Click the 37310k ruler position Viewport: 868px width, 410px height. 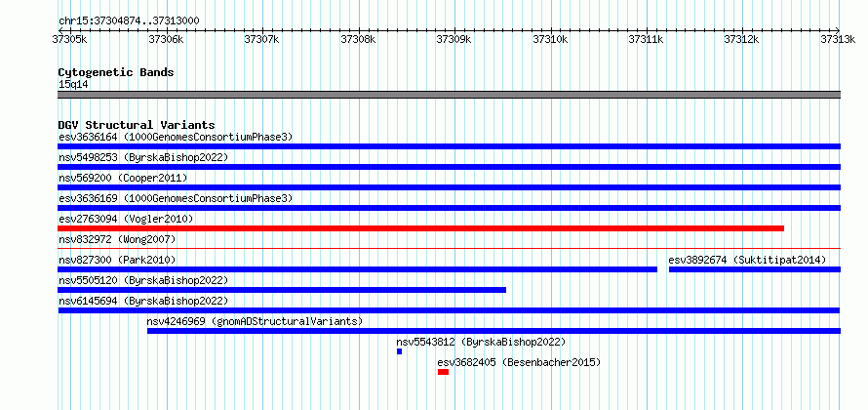550,39
